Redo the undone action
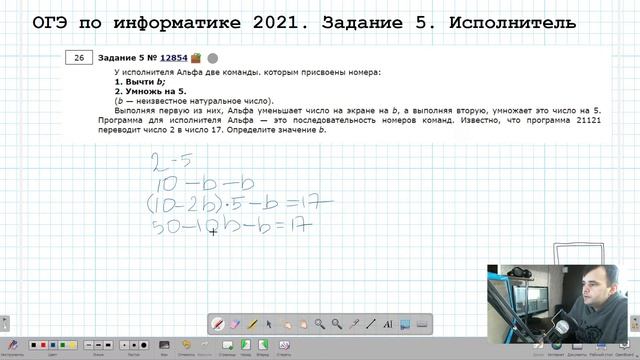This screenshot has width=640, height=360. click(x=205, y=345)
